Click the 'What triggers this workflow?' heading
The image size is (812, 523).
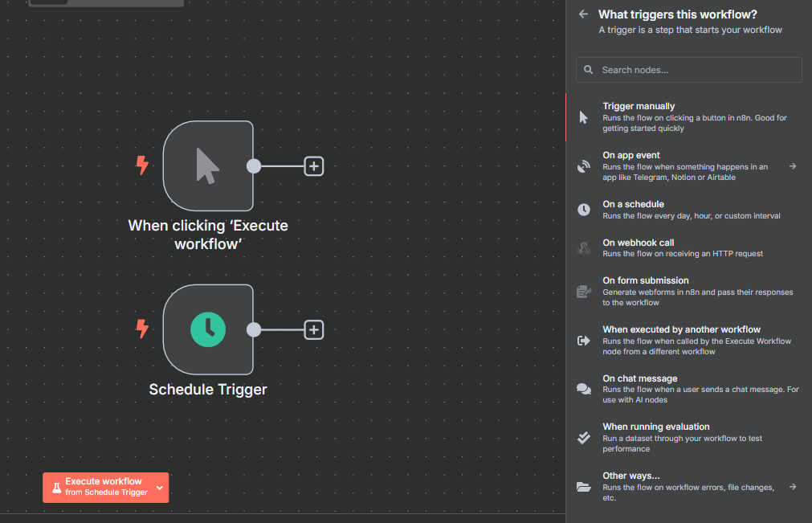pos(677,14)
